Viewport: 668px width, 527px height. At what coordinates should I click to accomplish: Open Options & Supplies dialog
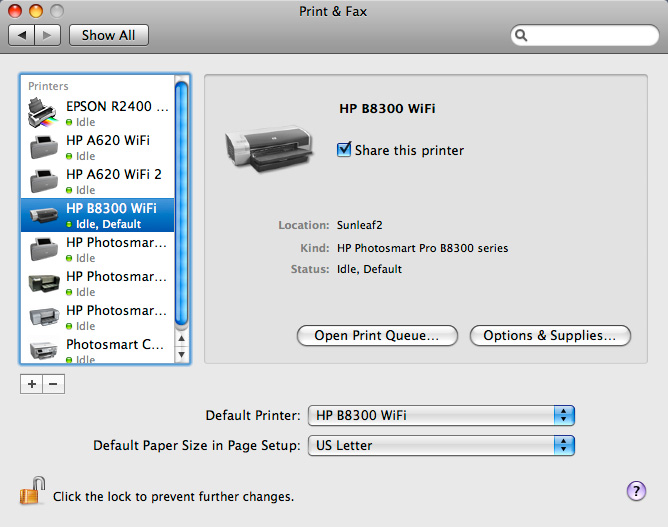click(550, 336)
